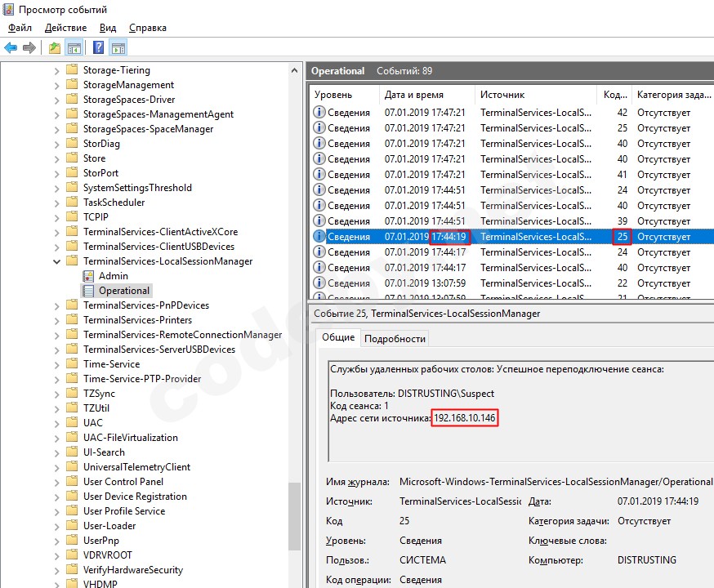Click the Back arrow toolbar icon
Screen dimensions: 714x588
pyautogui.click(x=11, y=48)
